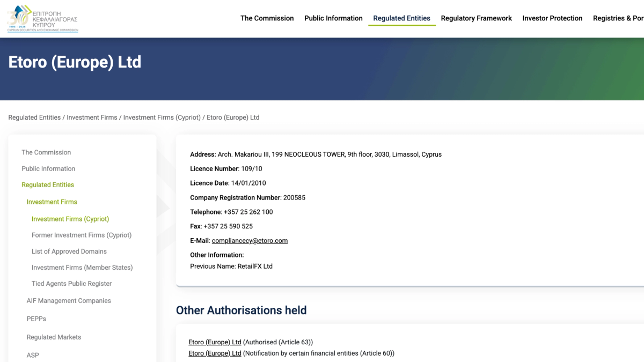Click Licence Number 109/10 text

point(226,169)
